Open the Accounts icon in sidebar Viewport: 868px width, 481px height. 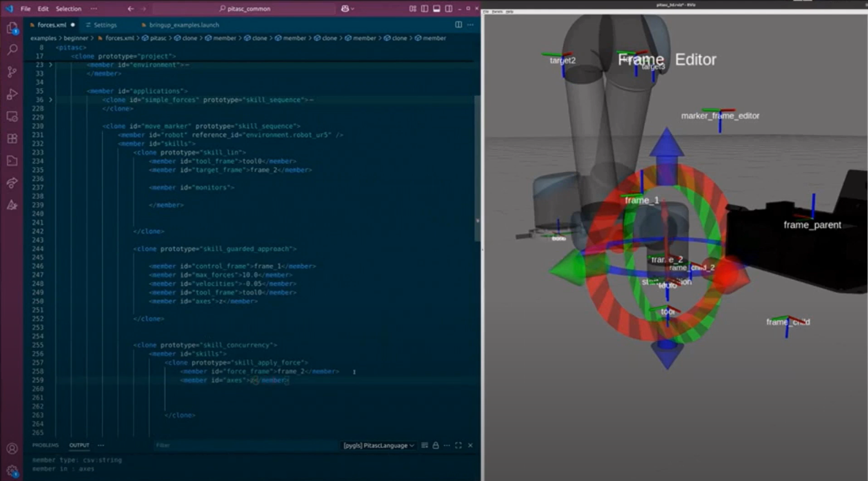(12, 449)
